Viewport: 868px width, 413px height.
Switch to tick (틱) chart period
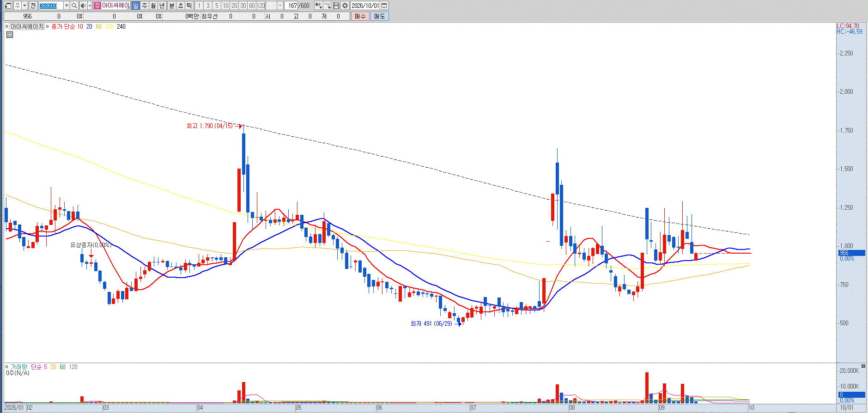tap(189, 6)
